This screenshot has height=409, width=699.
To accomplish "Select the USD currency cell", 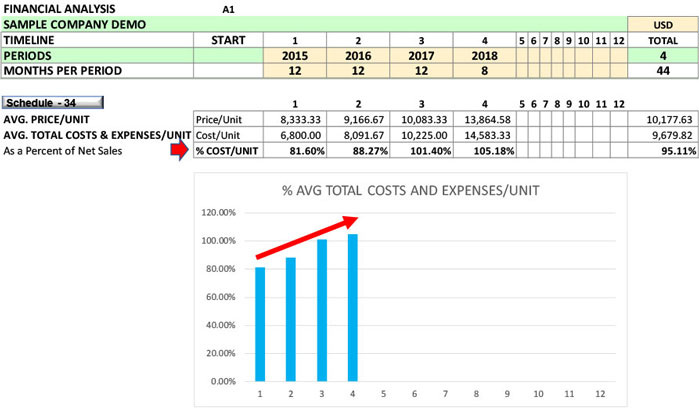I will (662, 25).
